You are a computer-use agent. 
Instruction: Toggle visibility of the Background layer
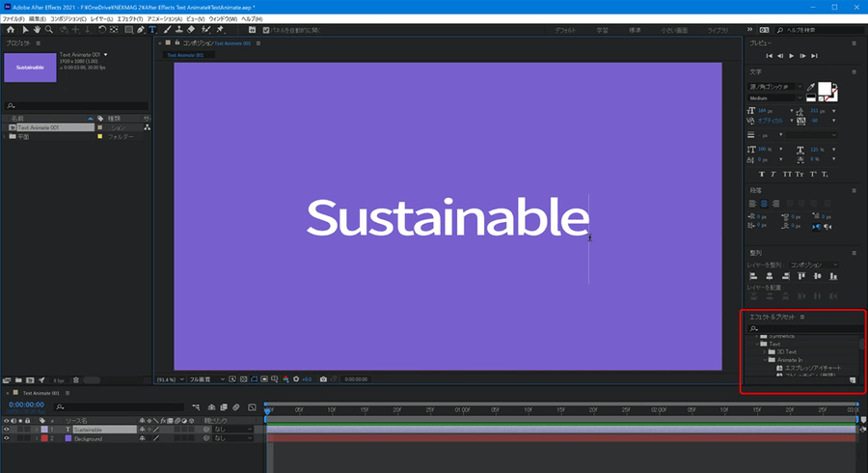[x=8, y=438]
